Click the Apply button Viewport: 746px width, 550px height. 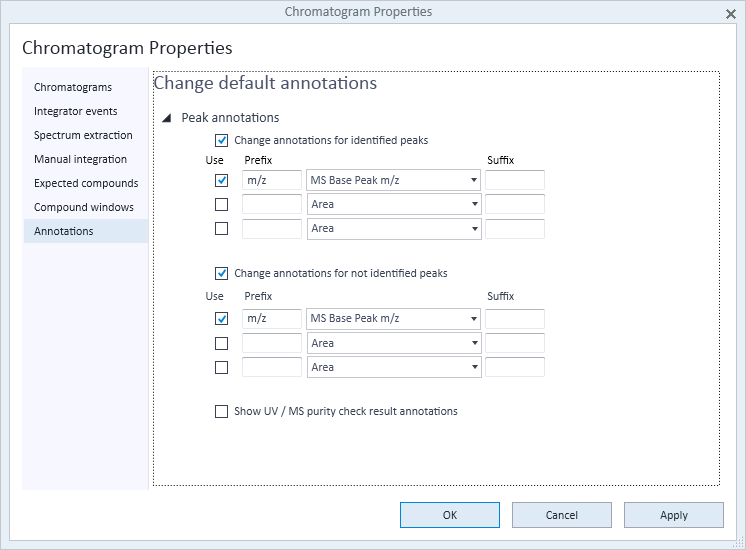point(674,515)
